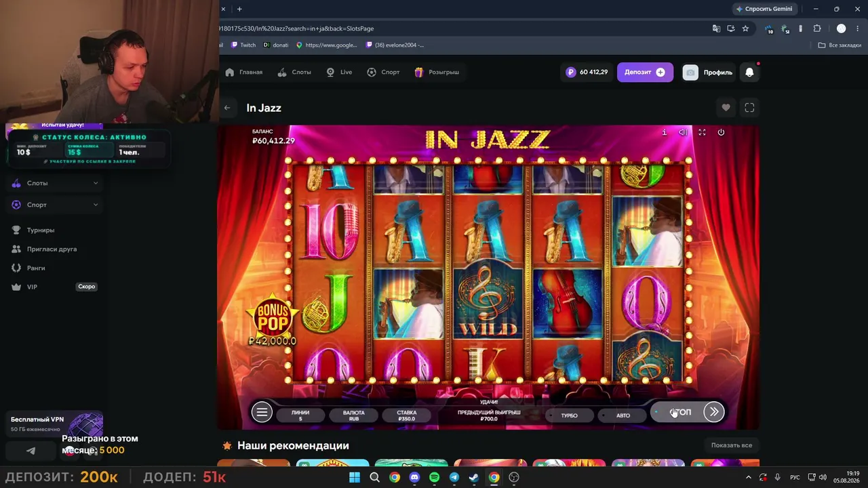
Task: Open Steam from the taskbar
Action: pos(474,477)
